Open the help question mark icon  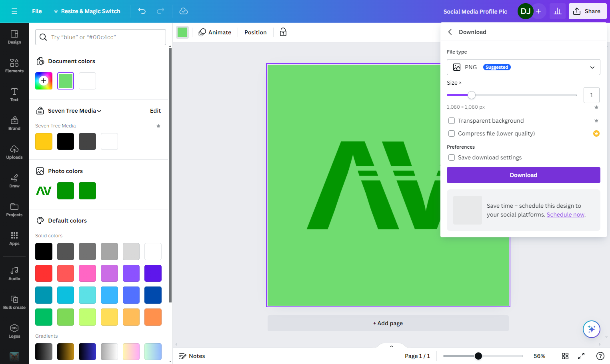coord(600,356)
